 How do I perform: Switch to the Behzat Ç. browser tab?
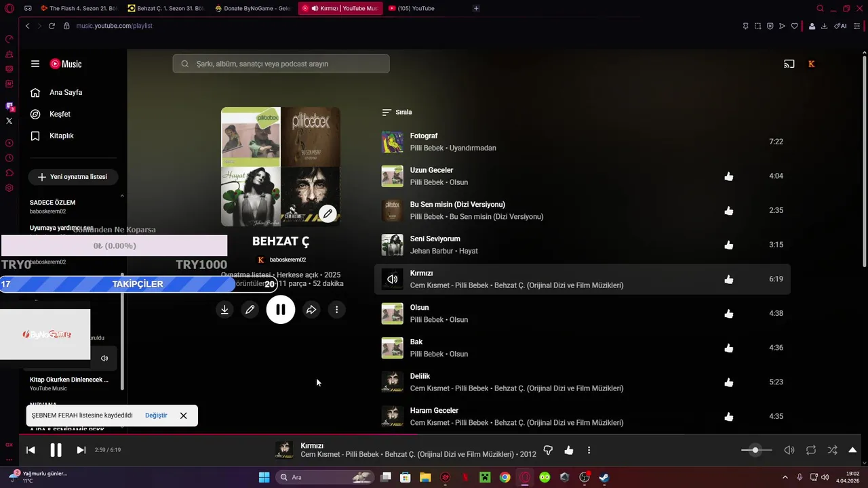pos(166,8)
